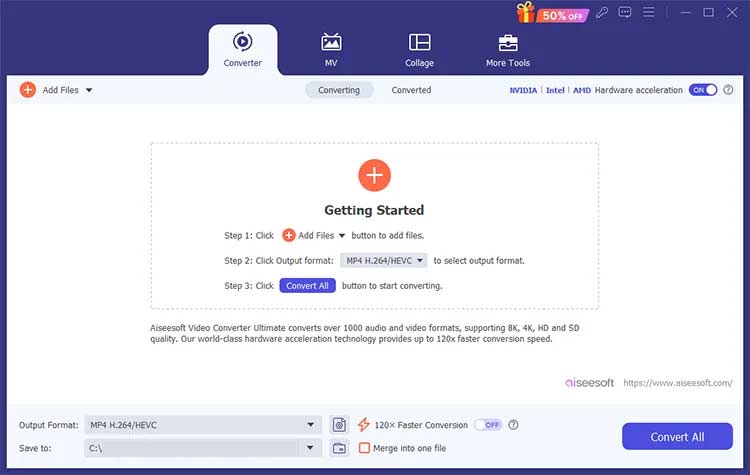Turn off Hardware acceleration switch

point(703,90)
